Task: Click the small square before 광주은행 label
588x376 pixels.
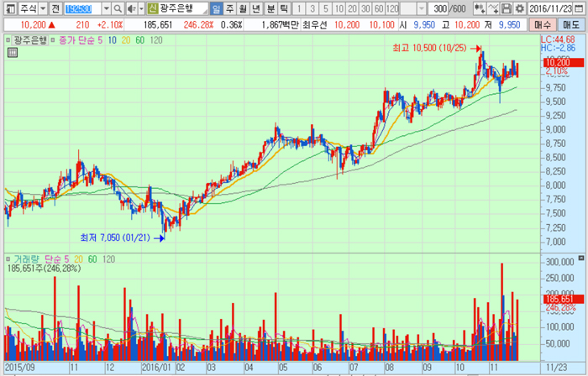Action: pos(8,40)
